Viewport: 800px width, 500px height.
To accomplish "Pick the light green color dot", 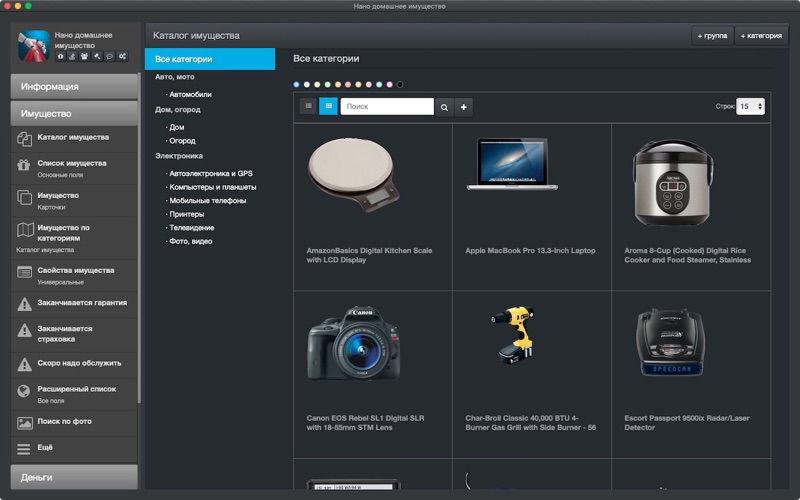I will (x=328, y=85).
